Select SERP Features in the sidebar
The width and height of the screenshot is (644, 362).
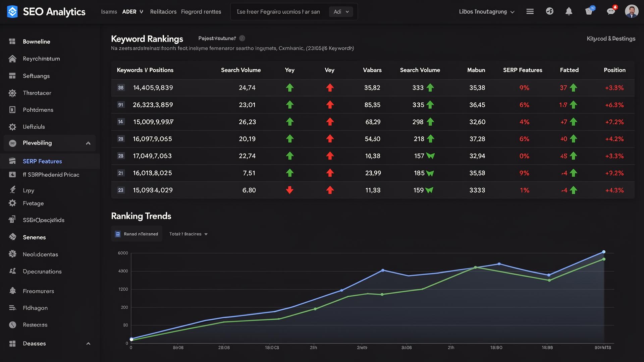tap(42, 161)
